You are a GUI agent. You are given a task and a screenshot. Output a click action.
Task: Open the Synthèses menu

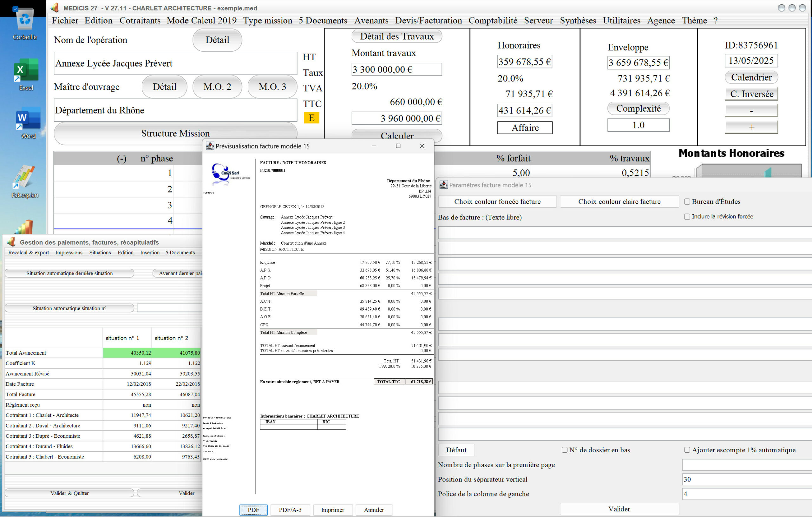(578, 21)
